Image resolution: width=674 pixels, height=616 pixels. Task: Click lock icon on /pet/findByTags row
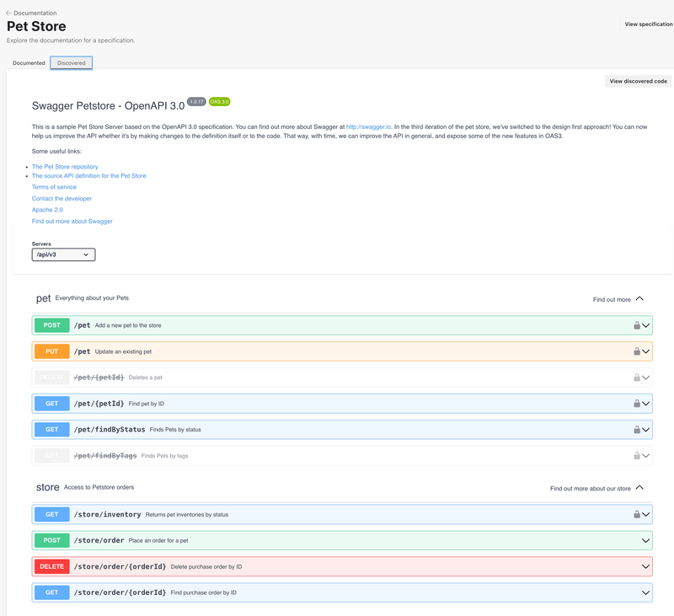click(637, 455)
